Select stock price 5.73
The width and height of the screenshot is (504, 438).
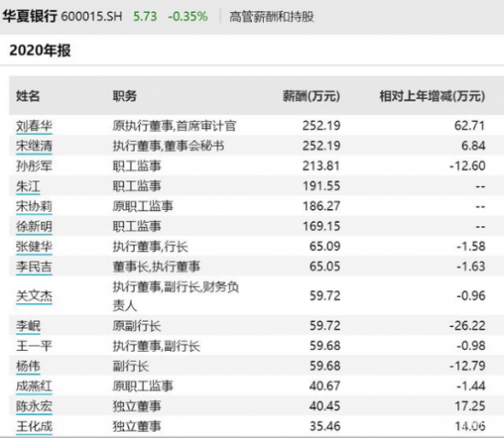[x=145, y=16]
